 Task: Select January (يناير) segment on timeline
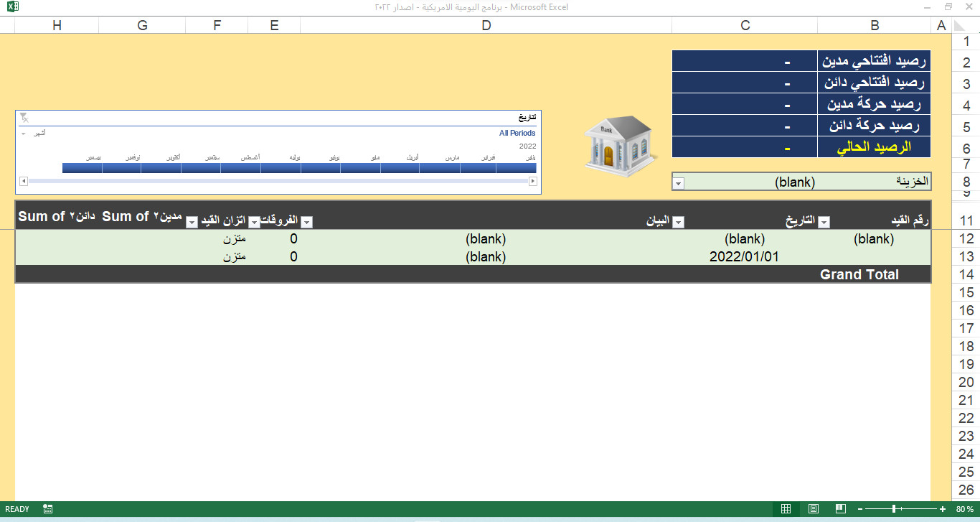pos(516,167)
